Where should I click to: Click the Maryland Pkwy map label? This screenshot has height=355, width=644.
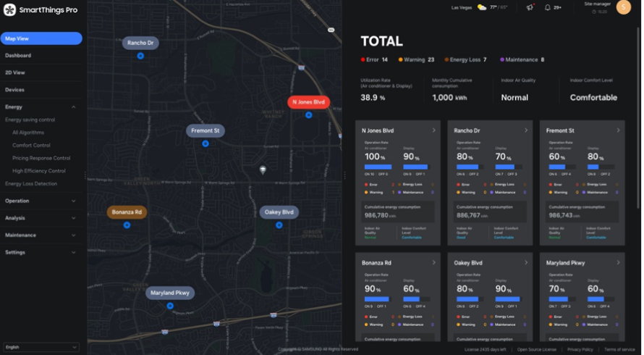point(170,293)
